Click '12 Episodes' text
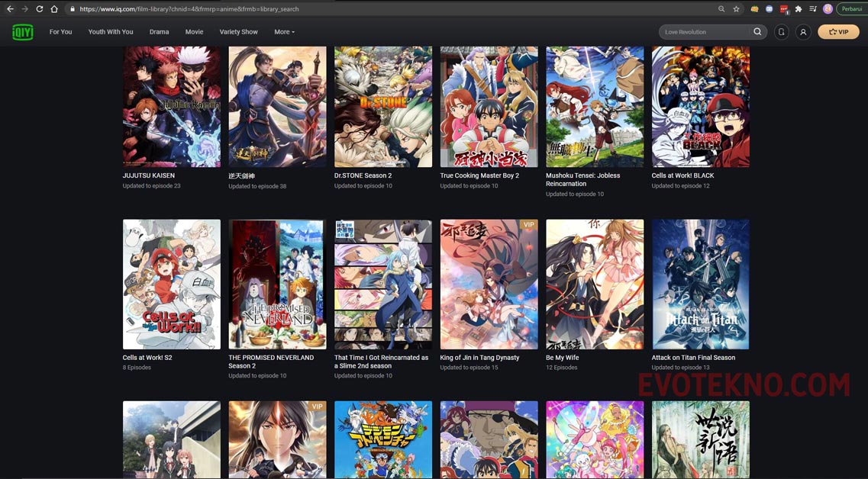This screenshot has height=479, width=868. (x=561, y=368)
